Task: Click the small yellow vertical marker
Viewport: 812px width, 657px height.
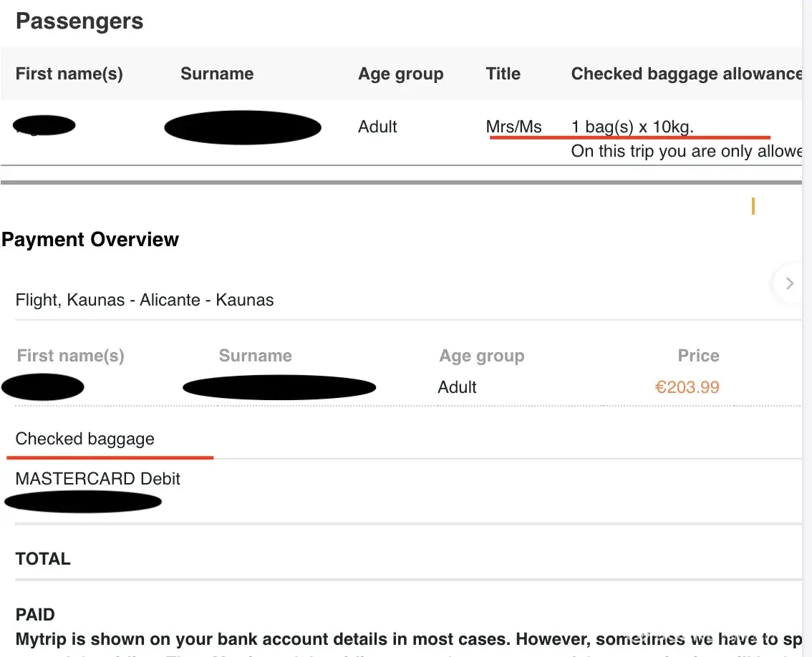Action: 753,207
